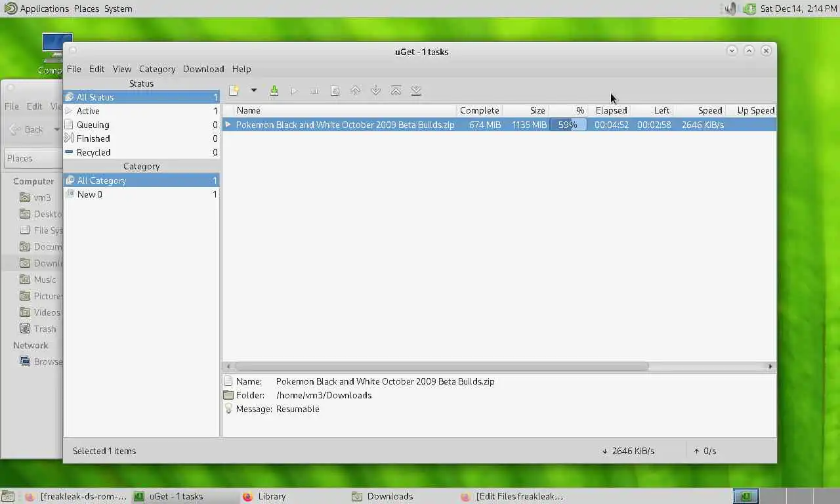
Task: Click the Move Down arrow icon
Action: 375,91
